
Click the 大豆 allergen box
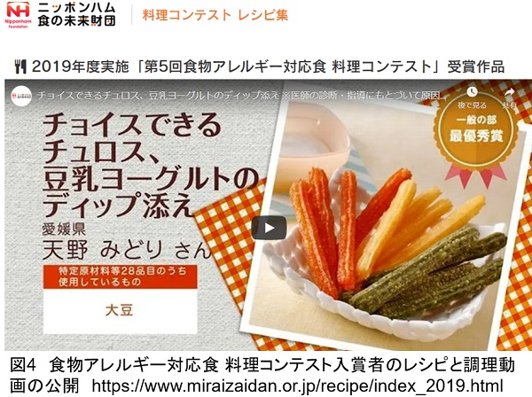tap(120, 310)
